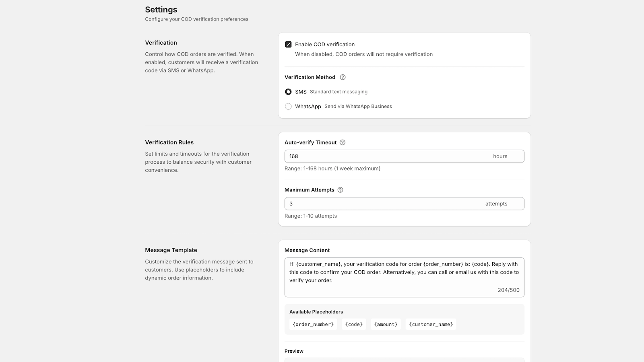644x362 pixels.
Task: Click the Preview section label
Action: (294, 351)
